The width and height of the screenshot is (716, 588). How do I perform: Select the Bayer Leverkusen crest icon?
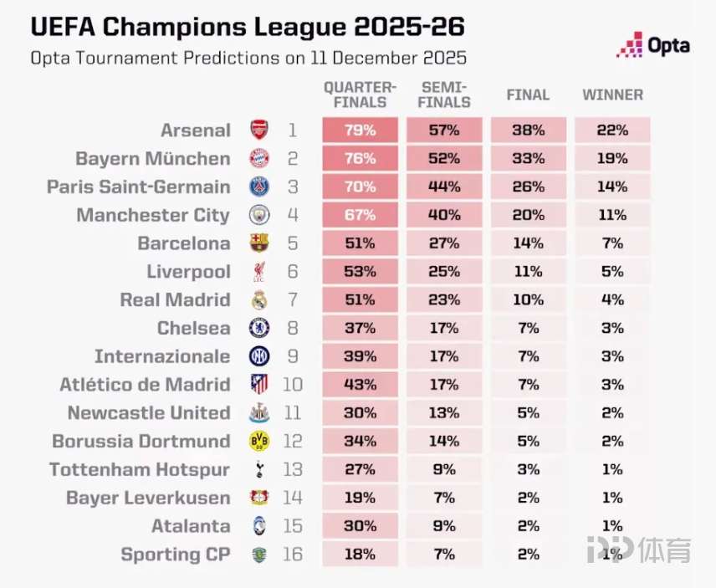coord(259,499)
